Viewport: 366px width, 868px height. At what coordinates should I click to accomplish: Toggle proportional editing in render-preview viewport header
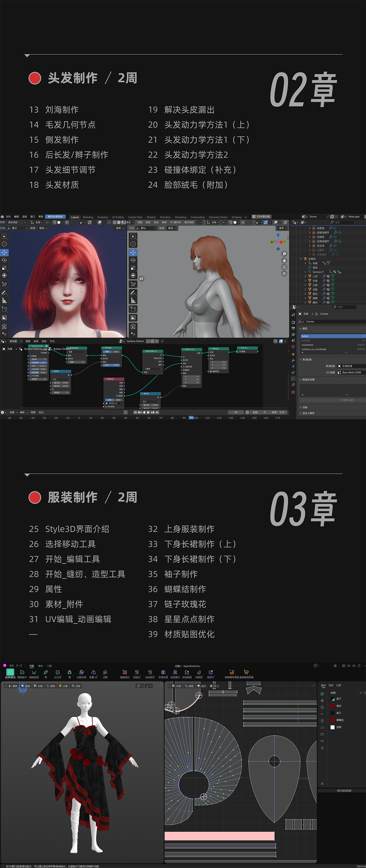point(67,223)
